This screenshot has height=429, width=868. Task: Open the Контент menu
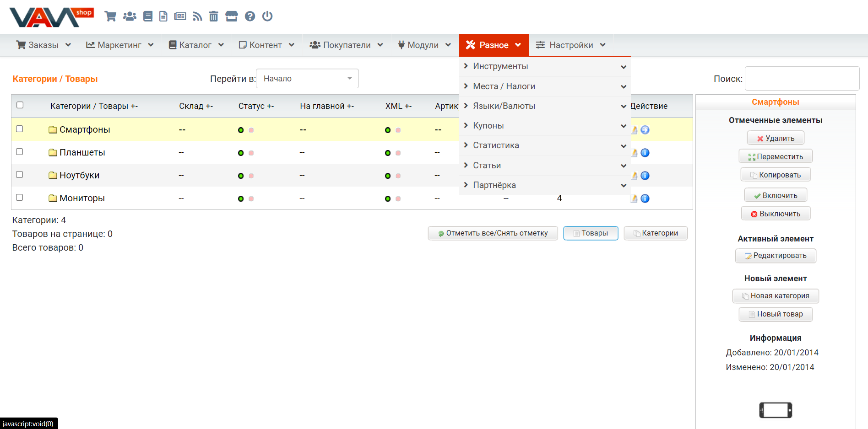click(x=266, y=45)
